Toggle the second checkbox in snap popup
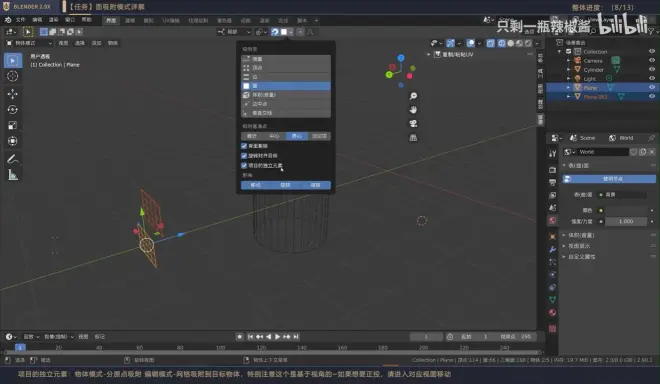 (244, 156)
